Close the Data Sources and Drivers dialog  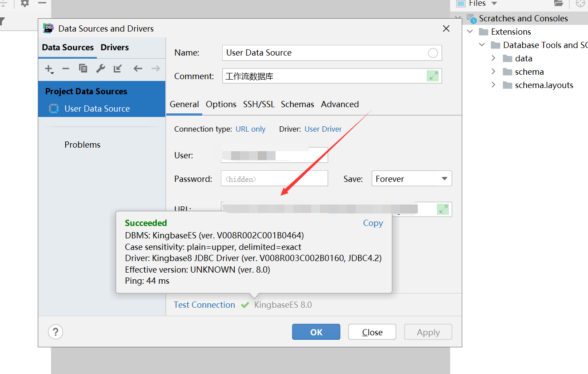pos(446,28)
